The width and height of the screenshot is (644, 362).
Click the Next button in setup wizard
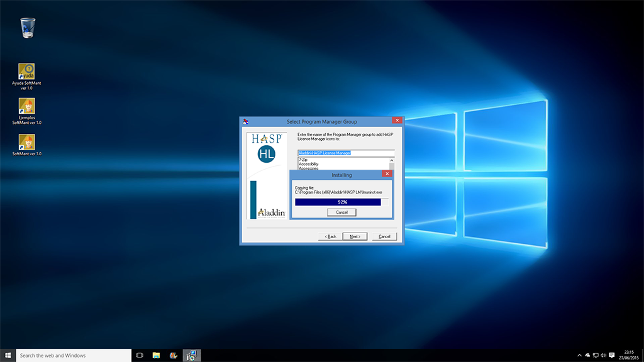coord(355,236)
